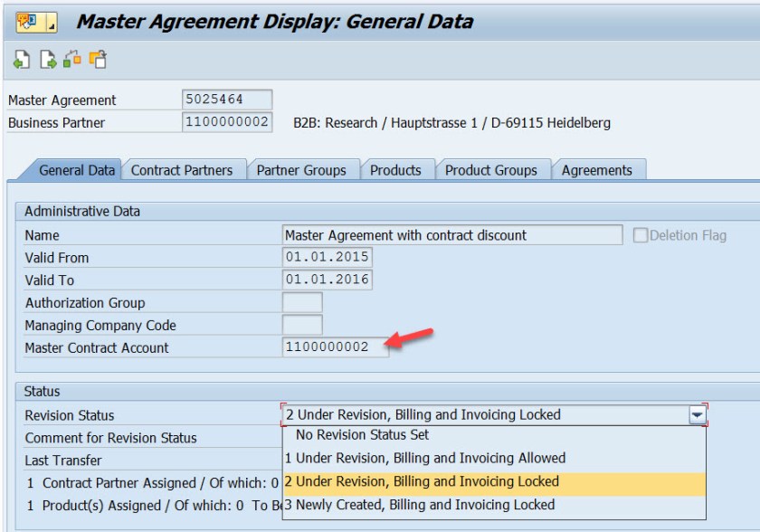Screen dimensions: 760x532
Task: Open the Contract Partners tab
Action: point(182,171)
